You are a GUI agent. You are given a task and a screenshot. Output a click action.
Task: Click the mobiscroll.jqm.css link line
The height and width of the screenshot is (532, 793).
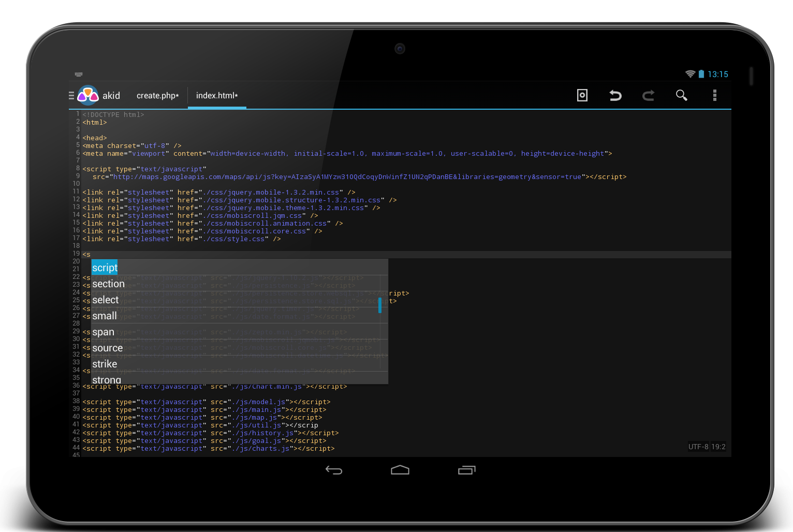click(200, 216)
